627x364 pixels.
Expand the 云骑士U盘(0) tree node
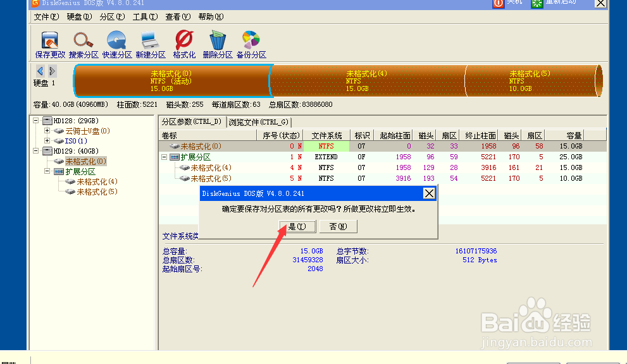click(x=47, y=131)
